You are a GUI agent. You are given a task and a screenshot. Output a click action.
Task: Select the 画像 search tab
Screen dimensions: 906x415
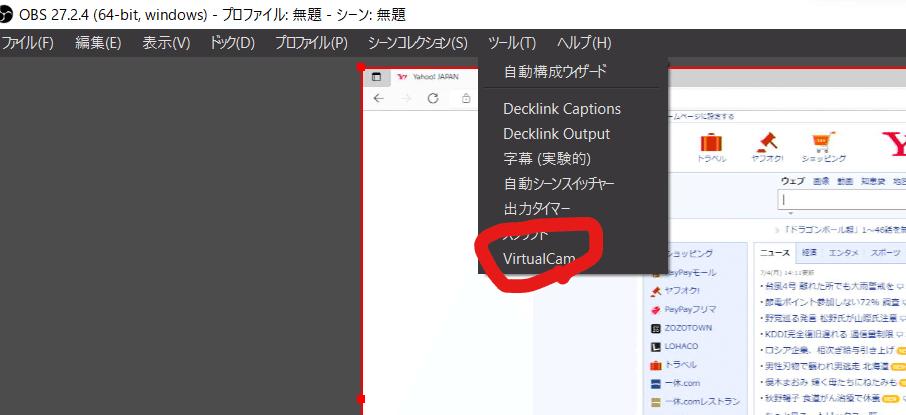[x=821, y=181]
